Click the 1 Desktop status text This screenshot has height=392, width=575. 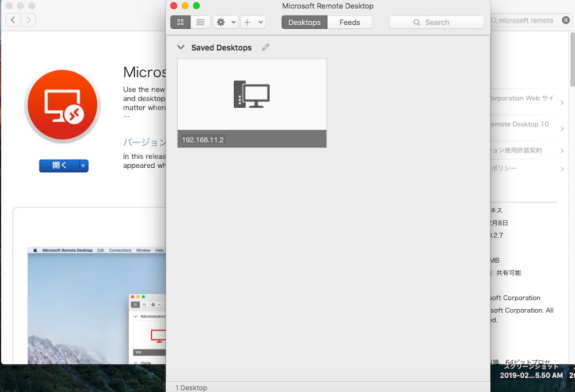pyautogui.click(x=191, y=387)
